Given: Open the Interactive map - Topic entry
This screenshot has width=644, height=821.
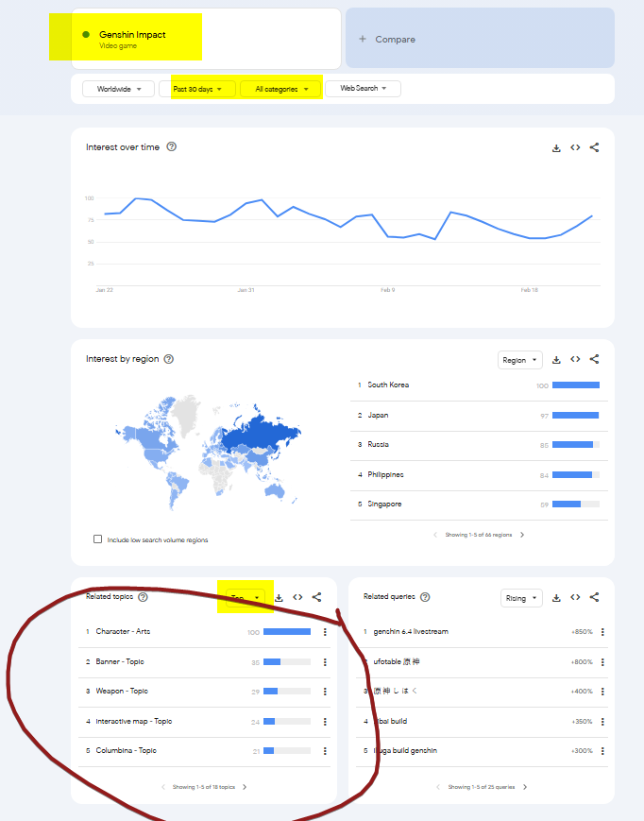Looking at the screenshot, I should click(x=134, y=722).
